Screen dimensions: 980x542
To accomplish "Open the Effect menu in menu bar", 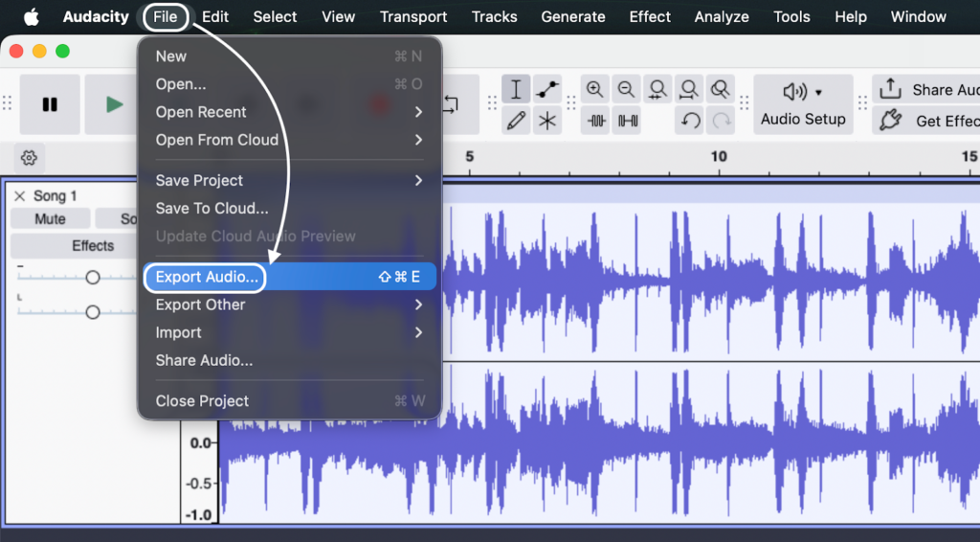I will [650, 16].
